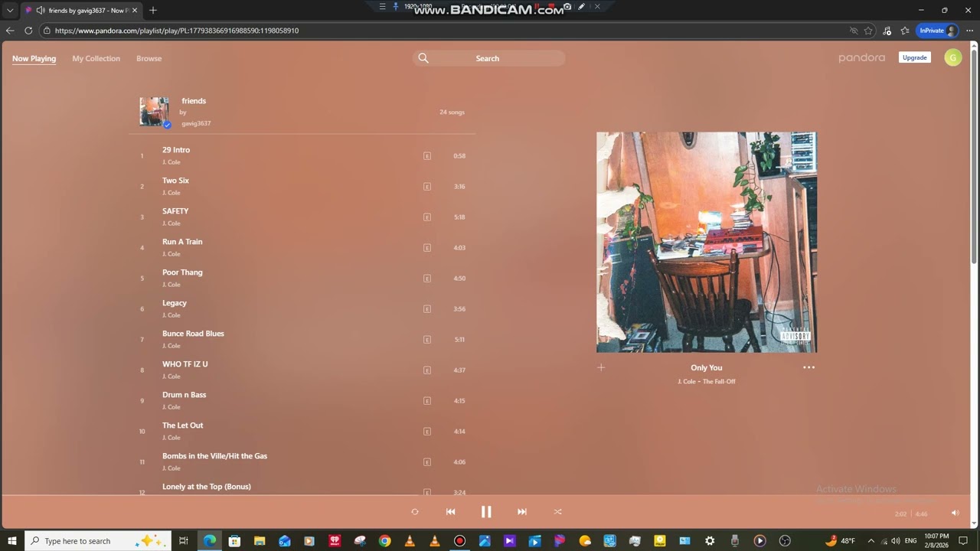Open Google Chrome from the taskbar
Viewport: 980px width, 551px height.
[384, 541]
